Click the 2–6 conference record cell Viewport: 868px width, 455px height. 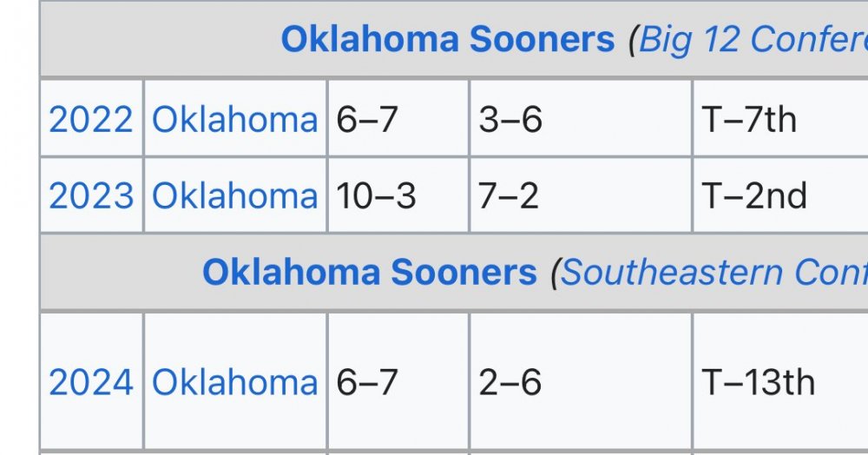click(510, 382)
